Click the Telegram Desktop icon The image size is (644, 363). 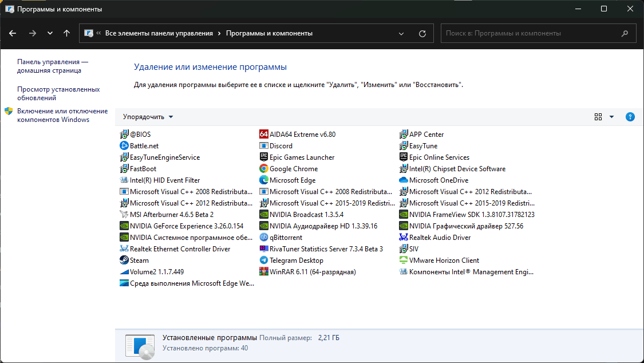click(264, 261)
